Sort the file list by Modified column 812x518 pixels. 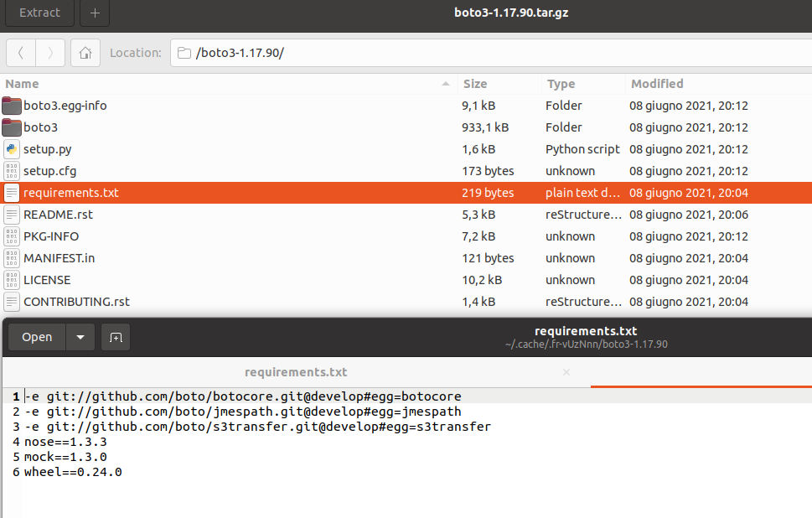pos(719,84)
